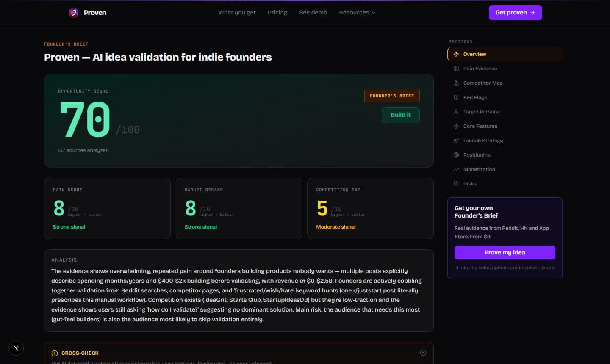This screenshot has height=364, width=610.
Task: Click the 137 sources analyzed text
Action: (x=83, y=150)
